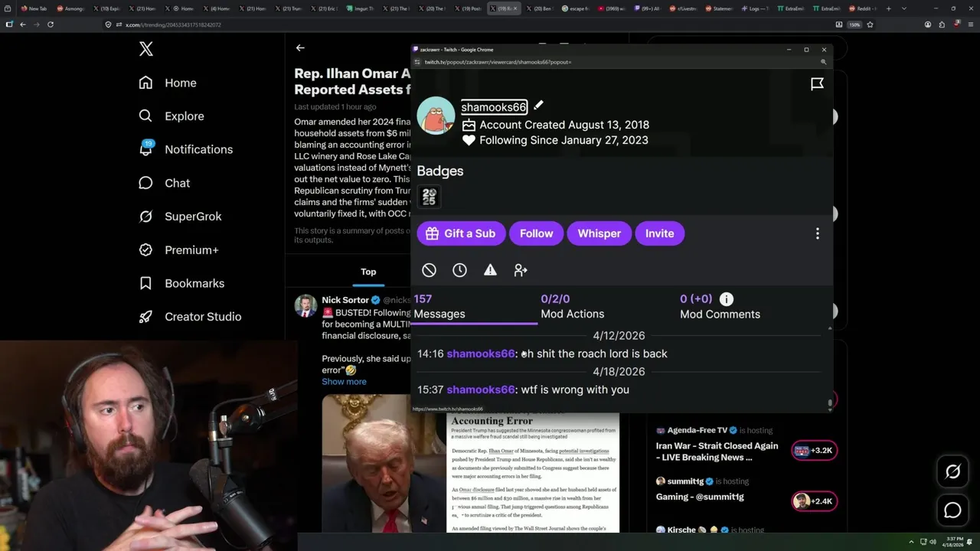Screen dimensions: 980x551
Task: Click the Mod Comments info icon
Action: 726,299
